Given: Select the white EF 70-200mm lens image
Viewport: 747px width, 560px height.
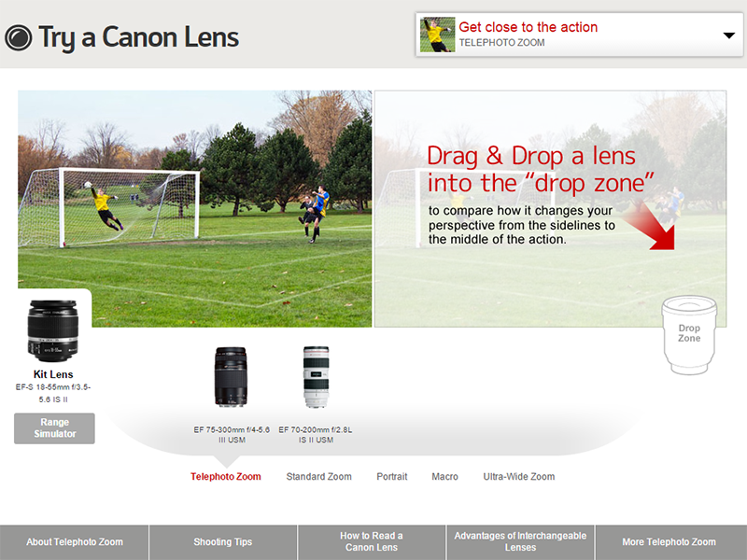Looking at the screenshot, I should click(x=316, y=377).
